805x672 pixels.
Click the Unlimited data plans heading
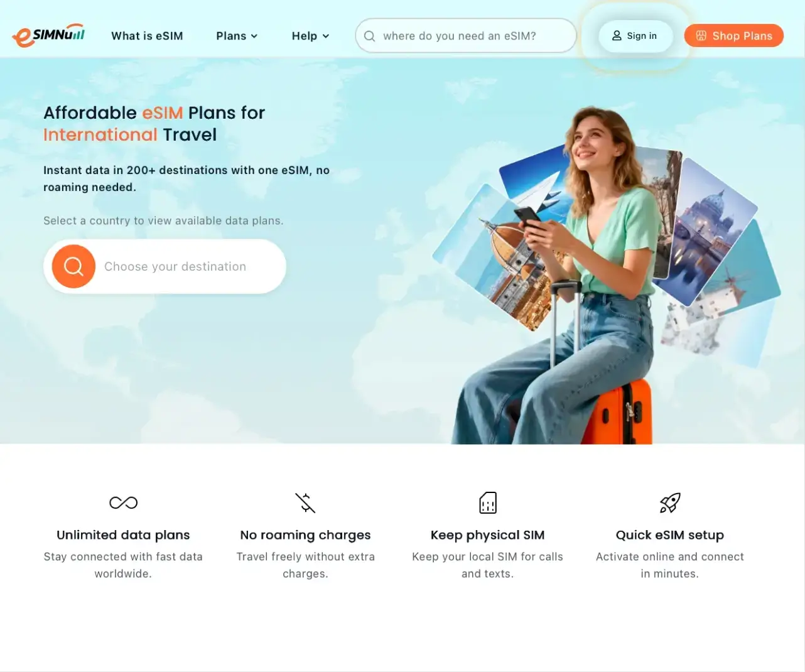click(123, 535)
